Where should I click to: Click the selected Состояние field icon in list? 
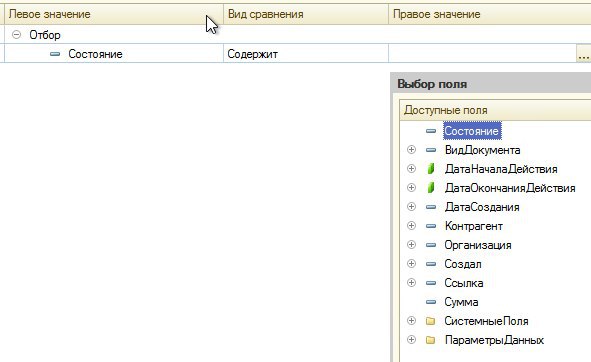pos(431,131)
